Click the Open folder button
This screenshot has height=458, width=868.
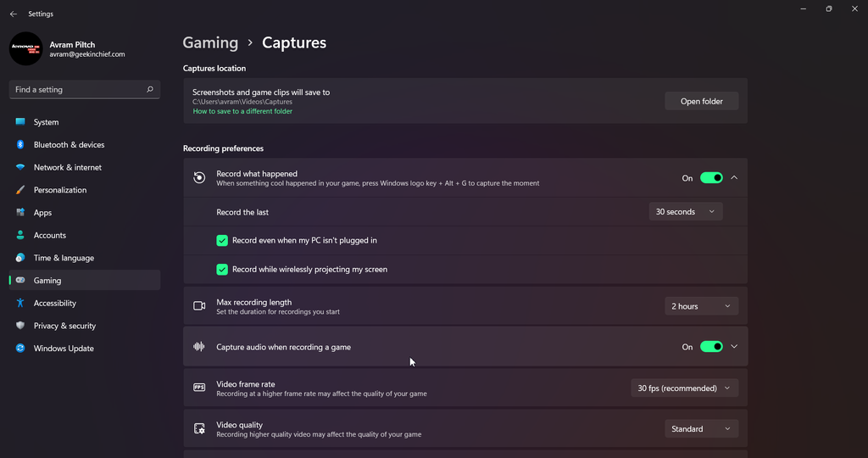[701, 102]
